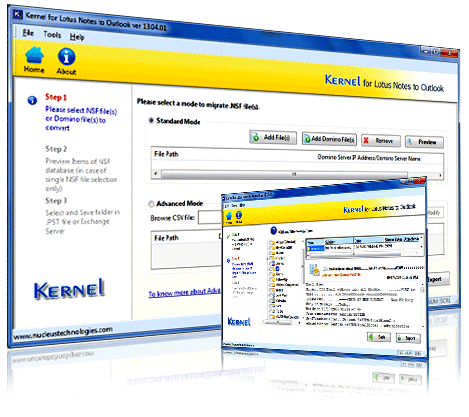Click the left scroll arrow of file list
469x417 pixels.
[155, 173]
